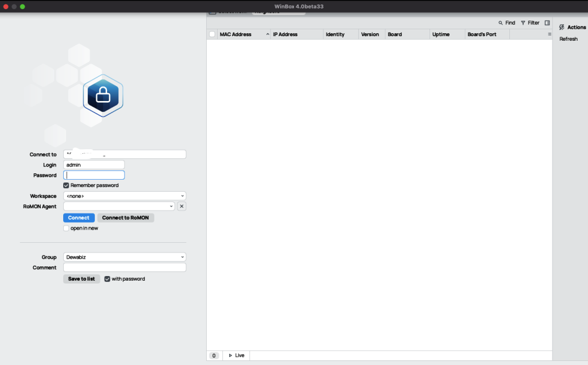Open the column list menu icon
The width and height of the screenshot is (588, 365).
(x=549, y=34)
